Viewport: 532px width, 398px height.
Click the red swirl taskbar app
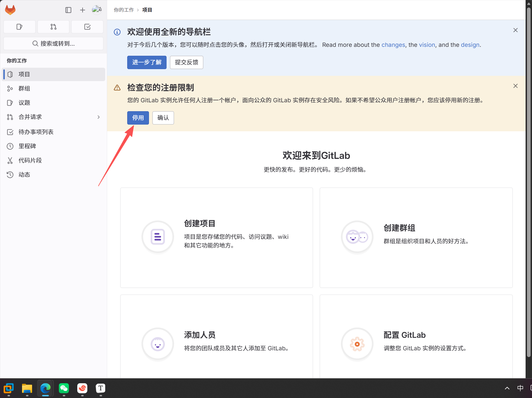[x=82, y=388]
